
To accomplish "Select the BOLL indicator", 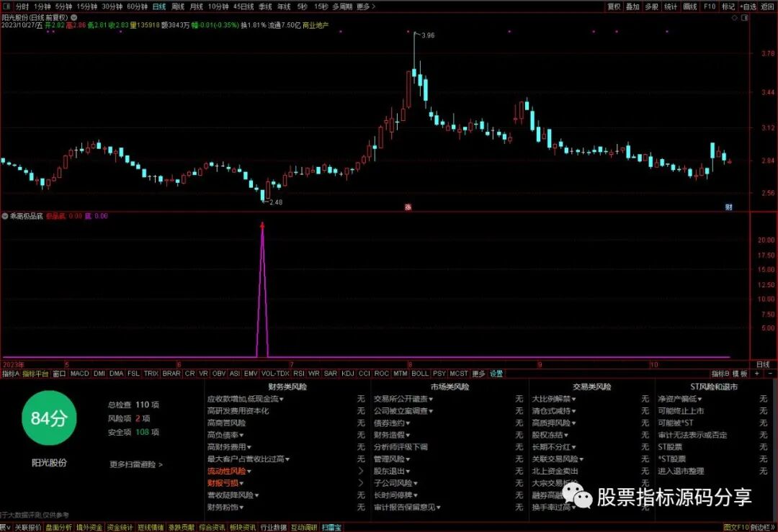I will 420,374.
